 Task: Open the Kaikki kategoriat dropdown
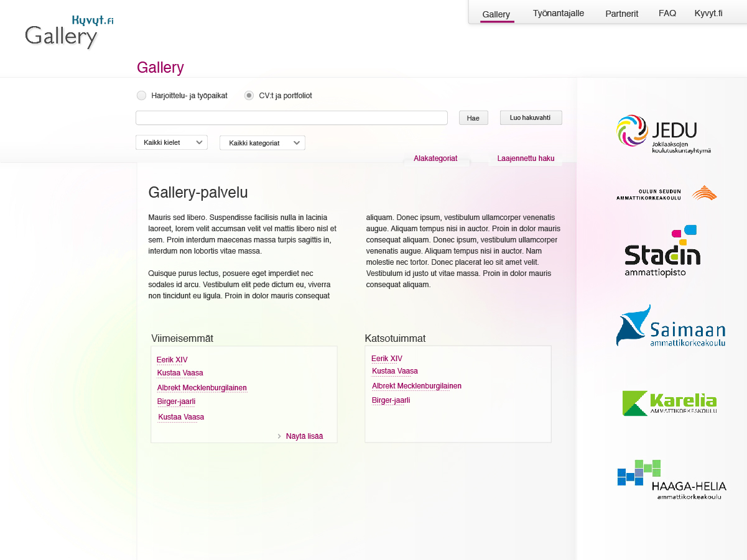coord(262,143)
